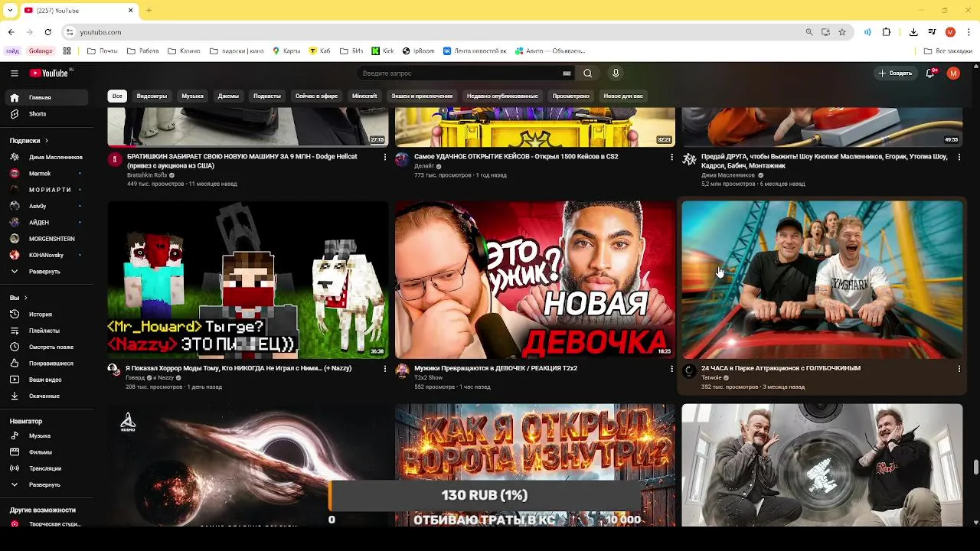The height and width of the screenshot is (551, 980).
Task: Open the МОРИАРТИ subscription
Action: pos(47,190)
